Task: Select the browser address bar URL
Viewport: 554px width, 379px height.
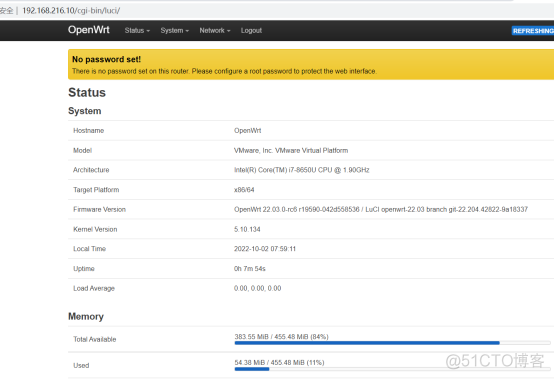Action: pos(71,11)
